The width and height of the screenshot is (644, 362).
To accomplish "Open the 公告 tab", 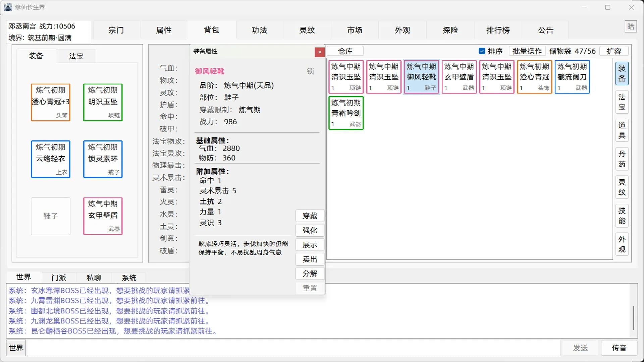I will pyautogui.click(x=546, y=30).
